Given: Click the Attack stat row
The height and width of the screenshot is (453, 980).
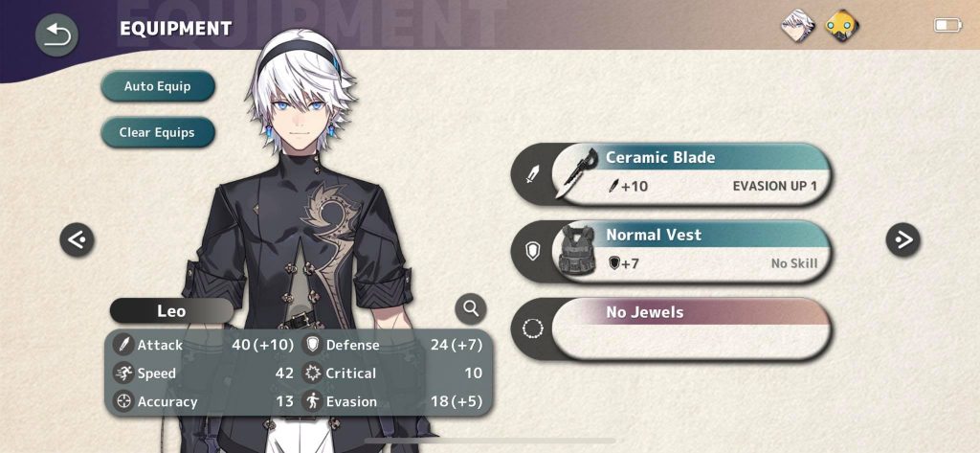Looking at the screenshot, I should [204, 345].
